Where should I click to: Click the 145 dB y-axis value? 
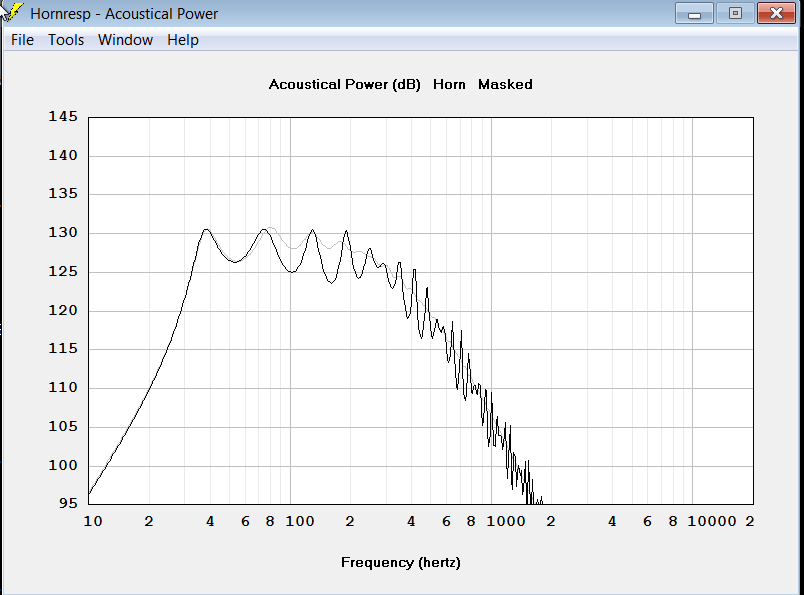(63, 116)
